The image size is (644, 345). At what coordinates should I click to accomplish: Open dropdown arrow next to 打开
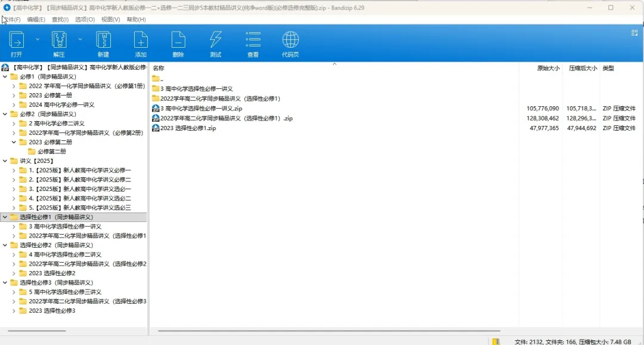pos(38,39)
